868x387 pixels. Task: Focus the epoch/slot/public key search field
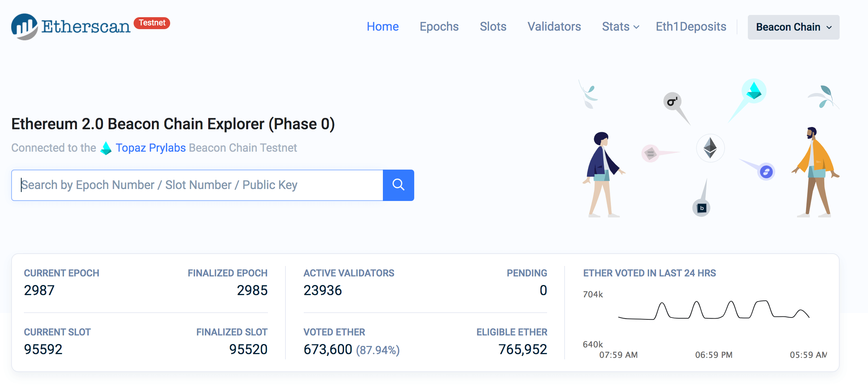(197, 185)
